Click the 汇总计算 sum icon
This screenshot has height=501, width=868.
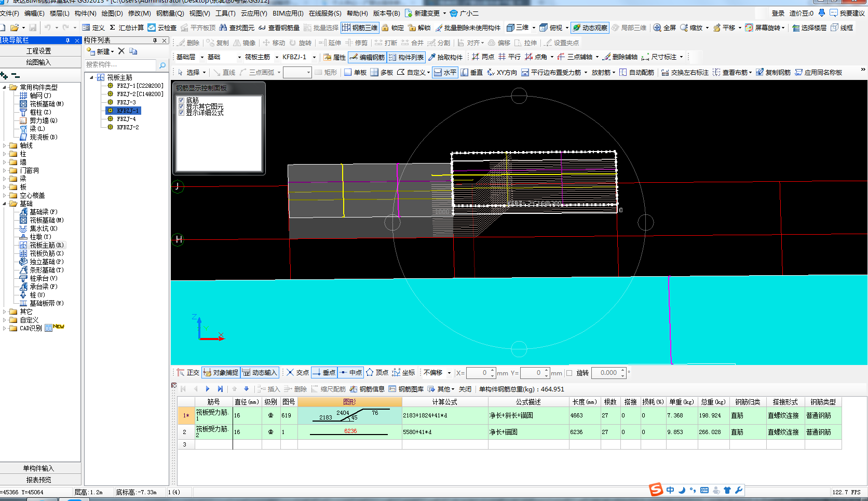112,28
